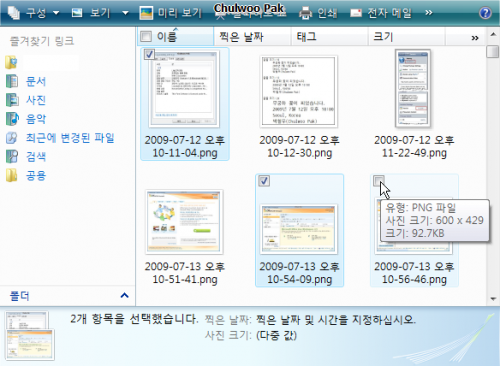Click the recently changed files icon
This screenshot has width=500, height=366.
(x=12, y=138)
